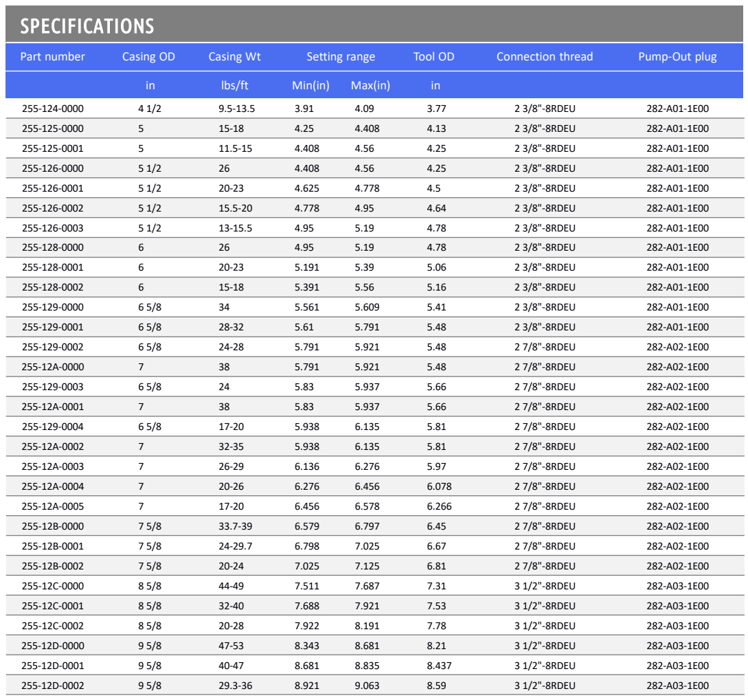Select the Casing OD column header
Viewport: 748px width, 700px height.
[x=148, y=57]
